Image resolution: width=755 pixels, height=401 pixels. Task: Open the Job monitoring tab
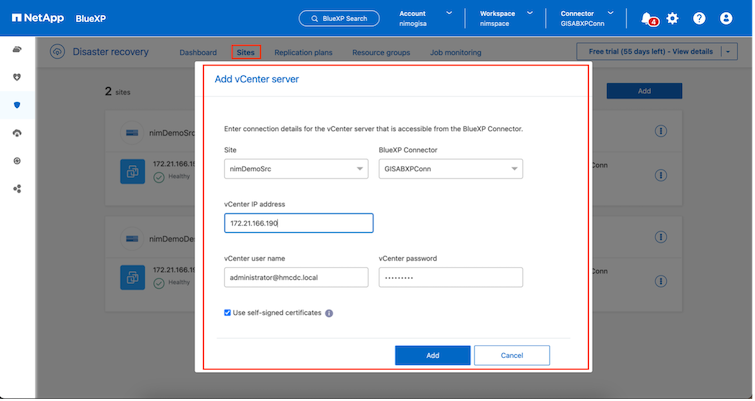(455, 52)
